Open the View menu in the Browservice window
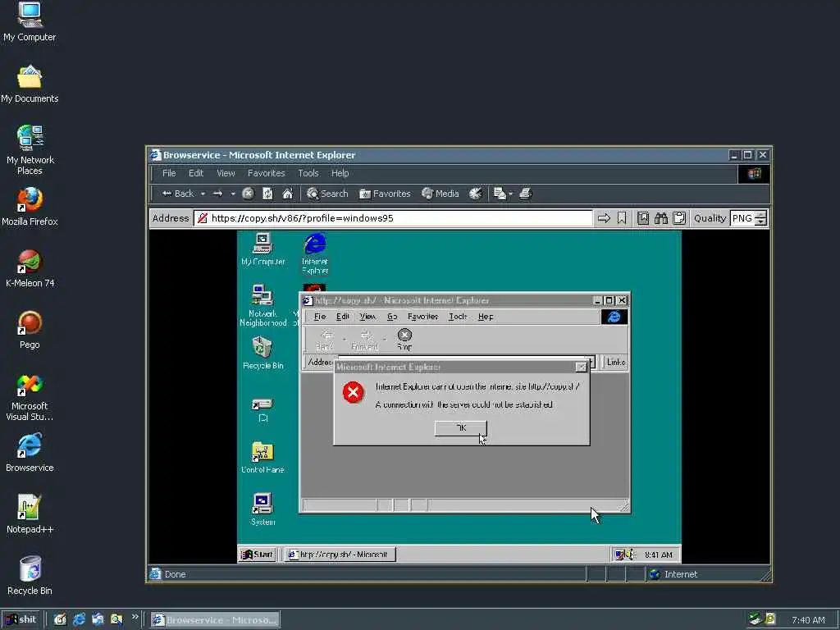840x630 pixels. (226, 173)
